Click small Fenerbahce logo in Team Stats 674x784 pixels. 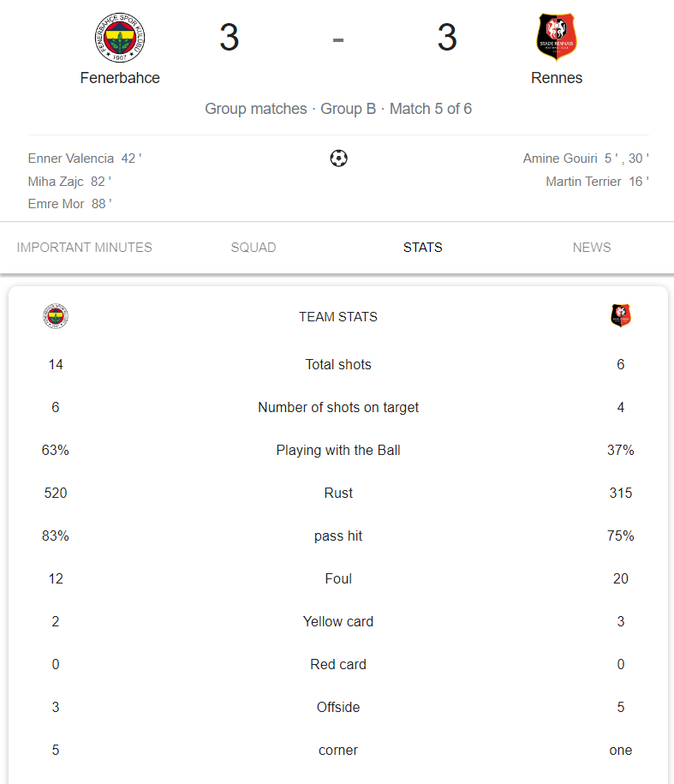56,316
